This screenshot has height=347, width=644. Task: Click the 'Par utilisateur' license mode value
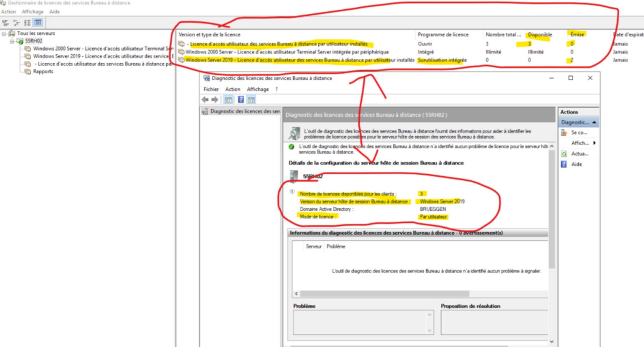[x=433, y=217]
